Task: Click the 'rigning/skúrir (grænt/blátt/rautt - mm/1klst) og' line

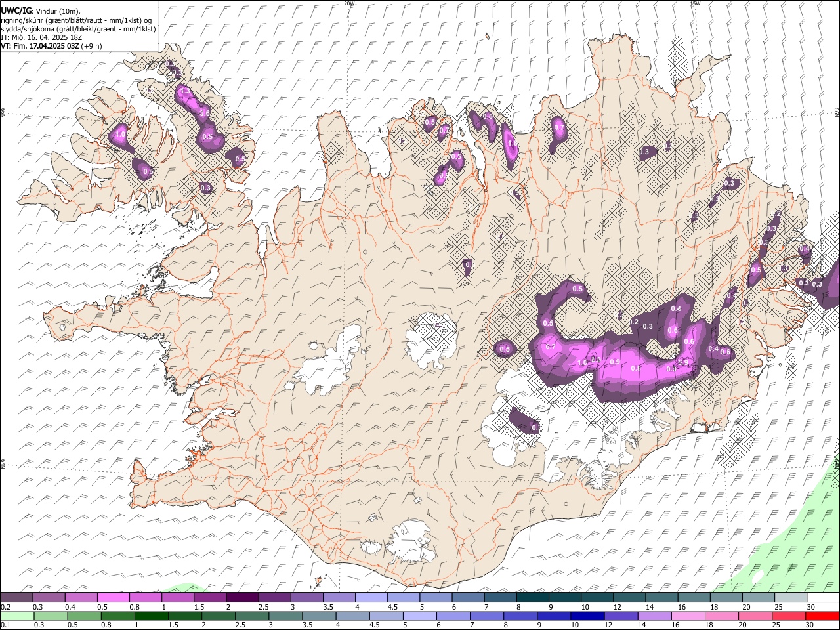Action: point(76,20)
